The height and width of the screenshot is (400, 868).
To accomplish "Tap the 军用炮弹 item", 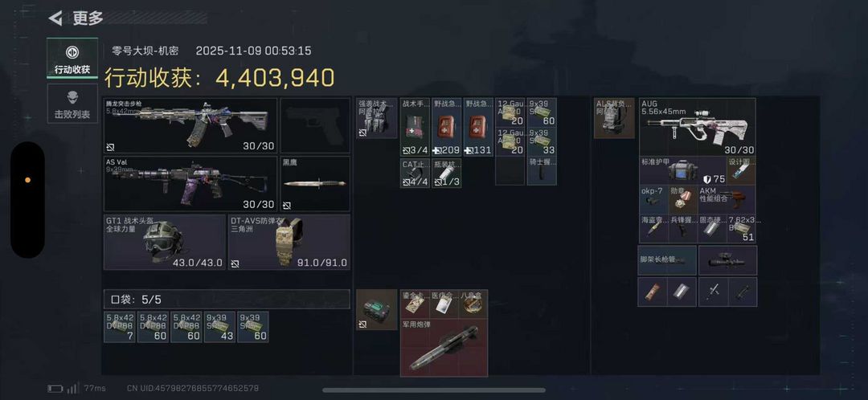I will (444, 348).
